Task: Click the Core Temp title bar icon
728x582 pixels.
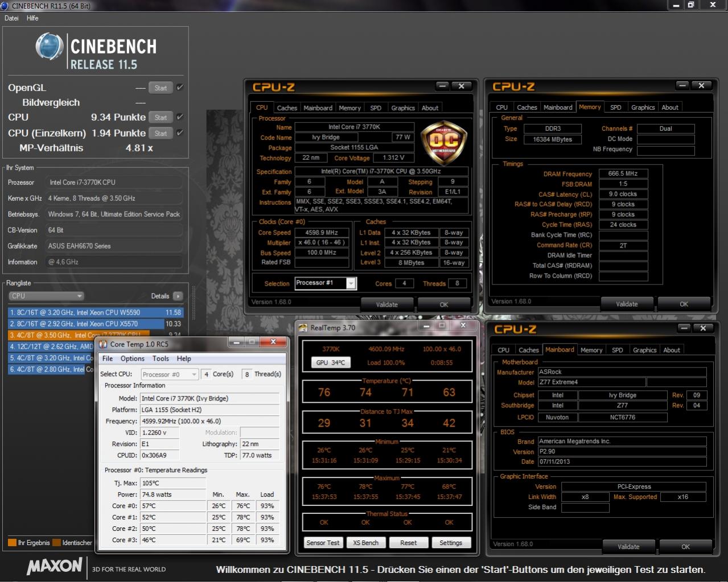Action: tap(103, 344)
